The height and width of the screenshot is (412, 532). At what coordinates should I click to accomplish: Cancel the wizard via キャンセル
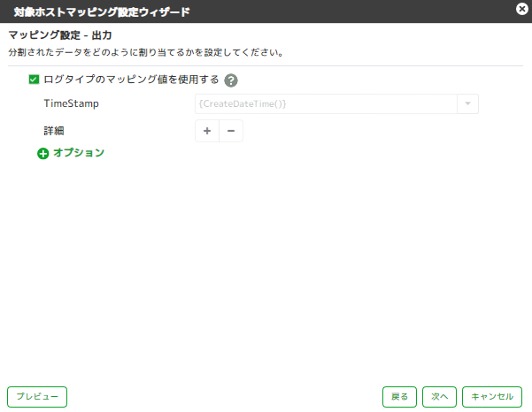(x=492, y=397)
